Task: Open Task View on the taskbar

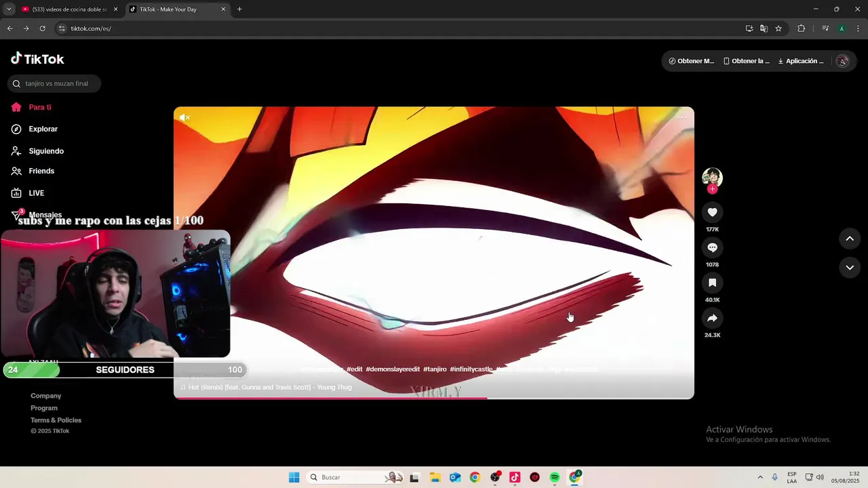Action: 414,477
